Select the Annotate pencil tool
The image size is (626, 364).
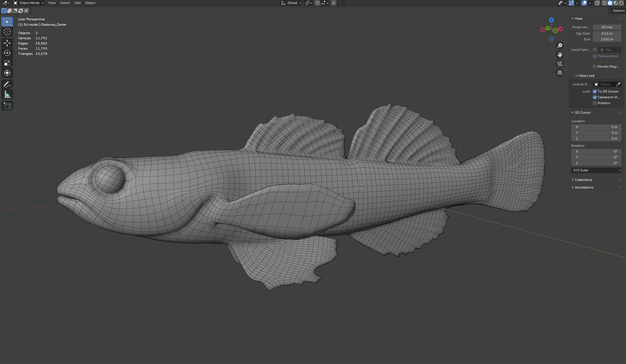[x=7, y=85]
